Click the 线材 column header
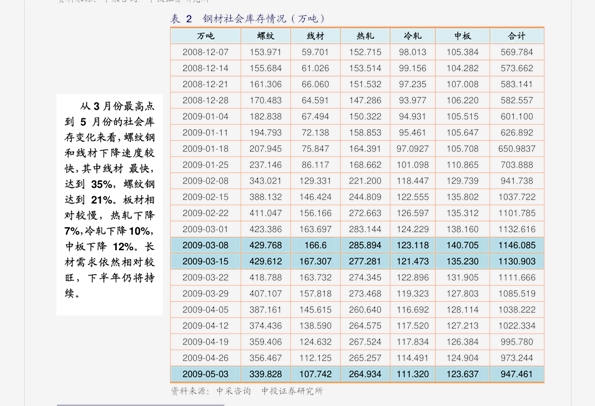 coord(315,36)
